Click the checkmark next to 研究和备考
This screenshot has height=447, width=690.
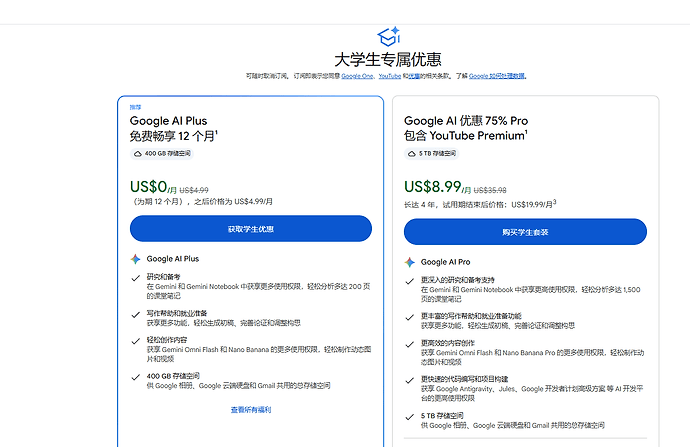click(136, 278)
